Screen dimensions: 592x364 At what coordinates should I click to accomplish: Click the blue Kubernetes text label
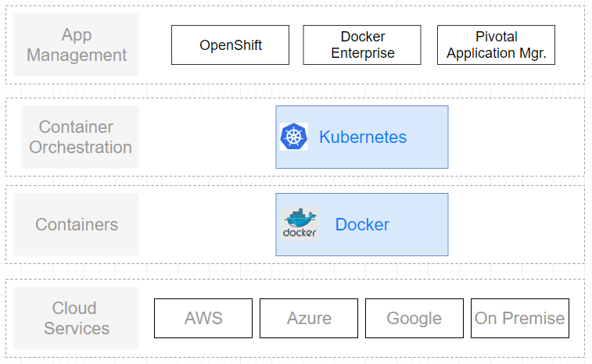[x=363, y=137]
